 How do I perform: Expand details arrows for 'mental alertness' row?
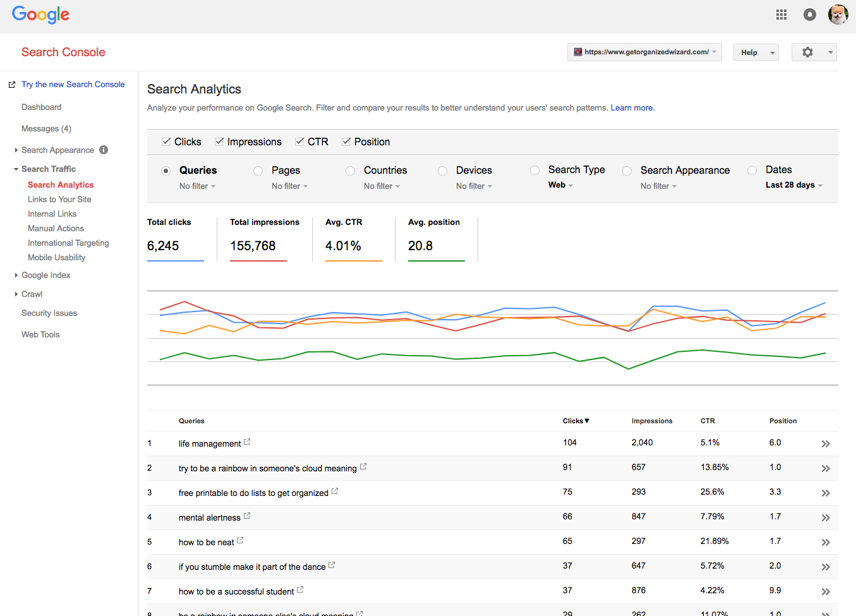tap(825, 518)
